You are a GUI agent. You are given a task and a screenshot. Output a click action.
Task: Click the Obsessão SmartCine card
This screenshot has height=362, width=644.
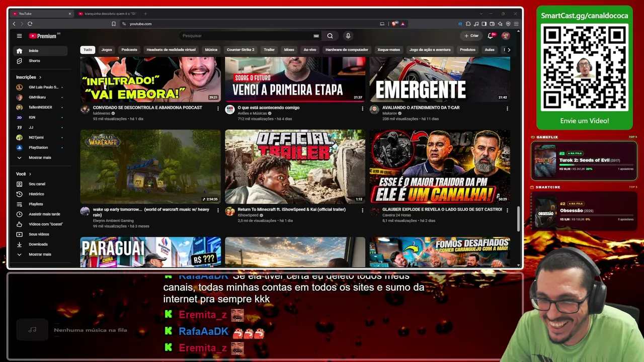[584, 211]
